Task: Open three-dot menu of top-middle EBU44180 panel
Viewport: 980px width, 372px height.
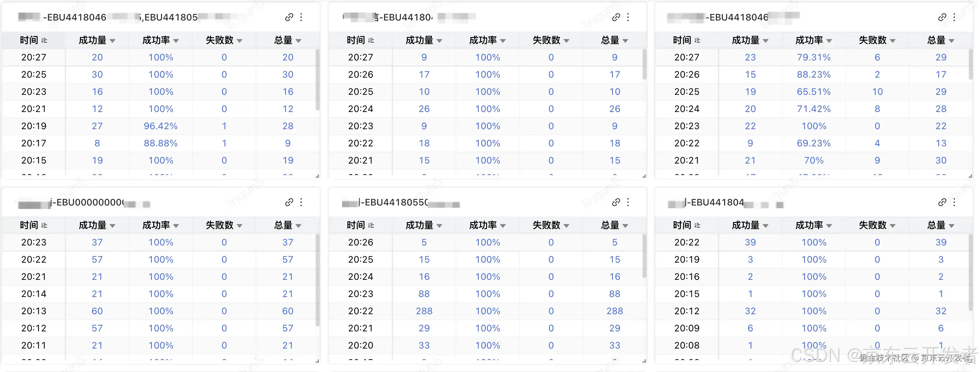Action: tap(628, 17)
